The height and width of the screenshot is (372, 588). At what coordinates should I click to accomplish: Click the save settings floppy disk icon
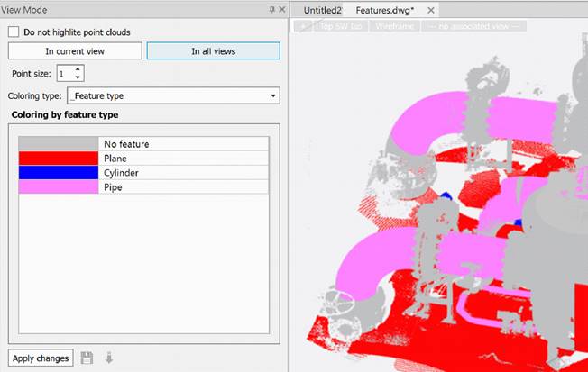pyautogui.click(x=87, y=358)
